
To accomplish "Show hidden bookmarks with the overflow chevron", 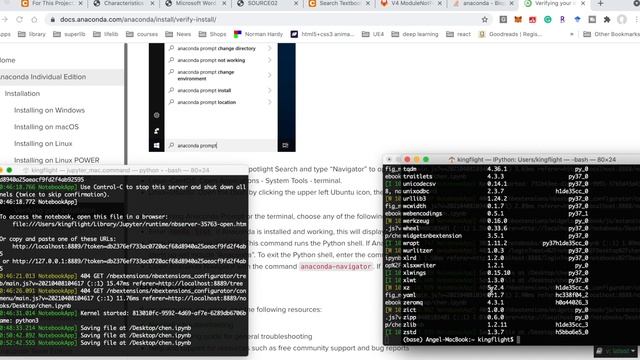I will (571, 34).
